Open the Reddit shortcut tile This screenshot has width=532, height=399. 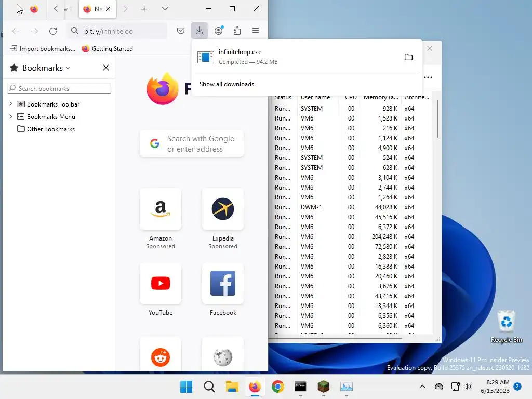point(161,354)
